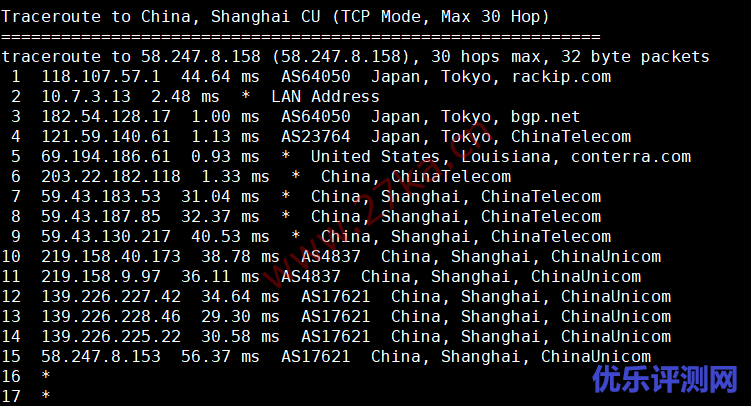751x406 pixels.
Task: Click the asterisk on hop 16
Action: coord(46,378)
